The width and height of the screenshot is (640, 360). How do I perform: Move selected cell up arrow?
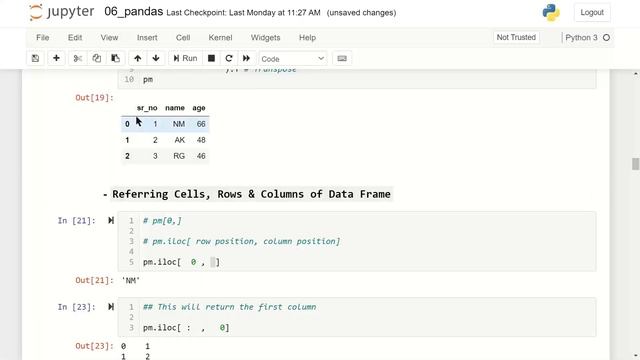138,58
